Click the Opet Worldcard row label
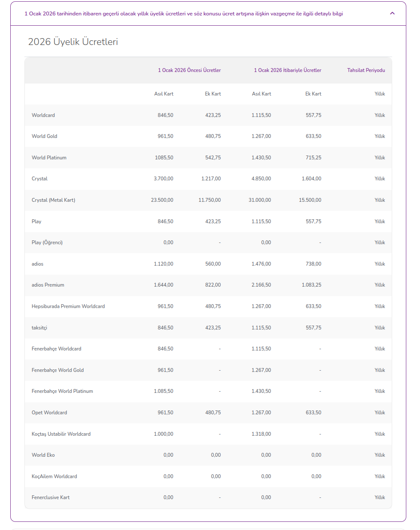Screen dimensions: 420x530 pos(49,413)
